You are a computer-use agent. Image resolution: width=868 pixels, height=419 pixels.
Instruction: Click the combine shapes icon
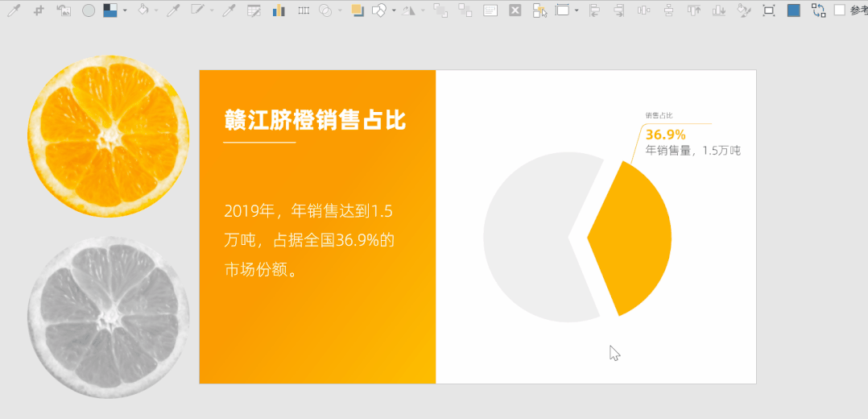coord(379,10)
